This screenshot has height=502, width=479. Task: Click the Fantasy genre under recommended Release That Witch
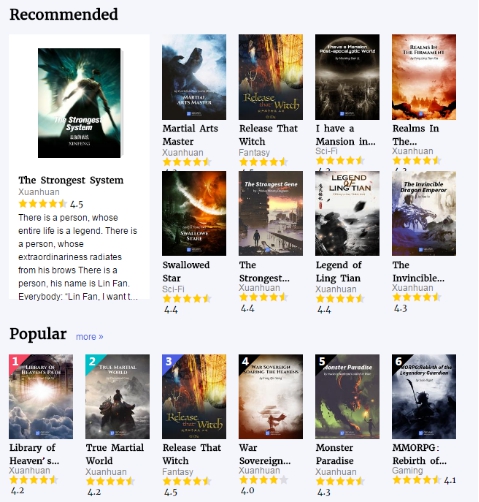(x=254, y=152)
